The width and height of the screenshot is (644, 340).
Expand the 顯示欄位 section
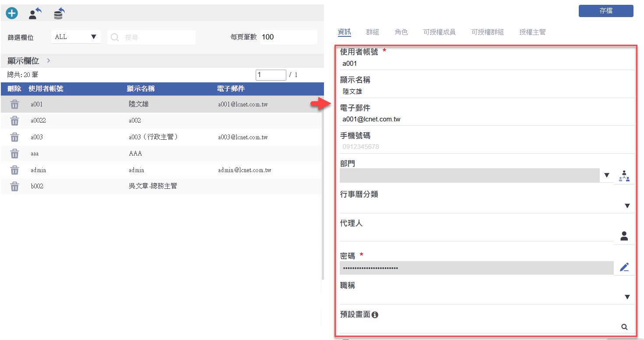pyautogui.click(x=48, y=61)
